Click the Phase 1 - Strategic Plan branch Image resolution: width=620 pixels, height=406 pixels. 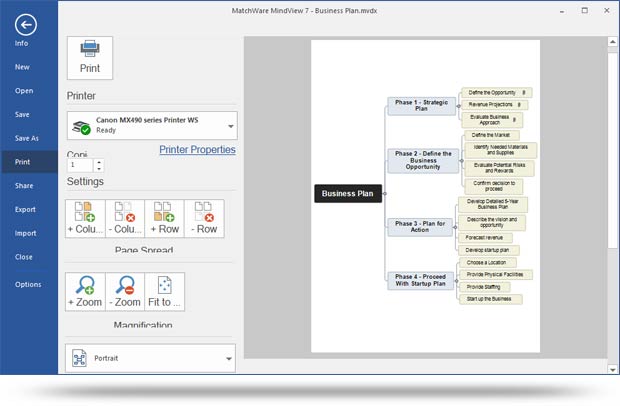point(422,106)
